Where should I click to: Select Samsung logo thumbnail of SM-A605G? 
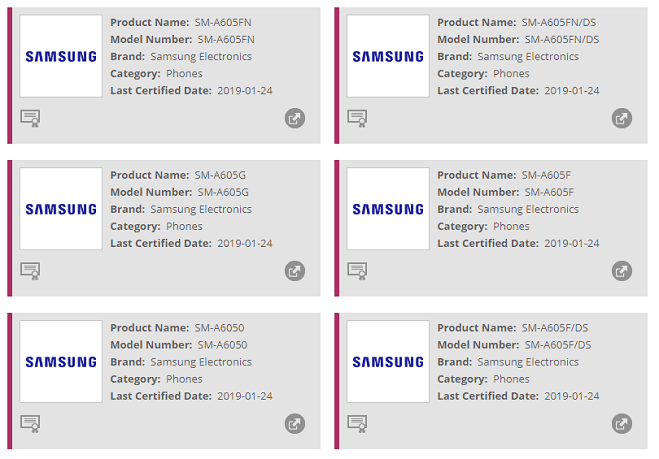tap(61, 209)
